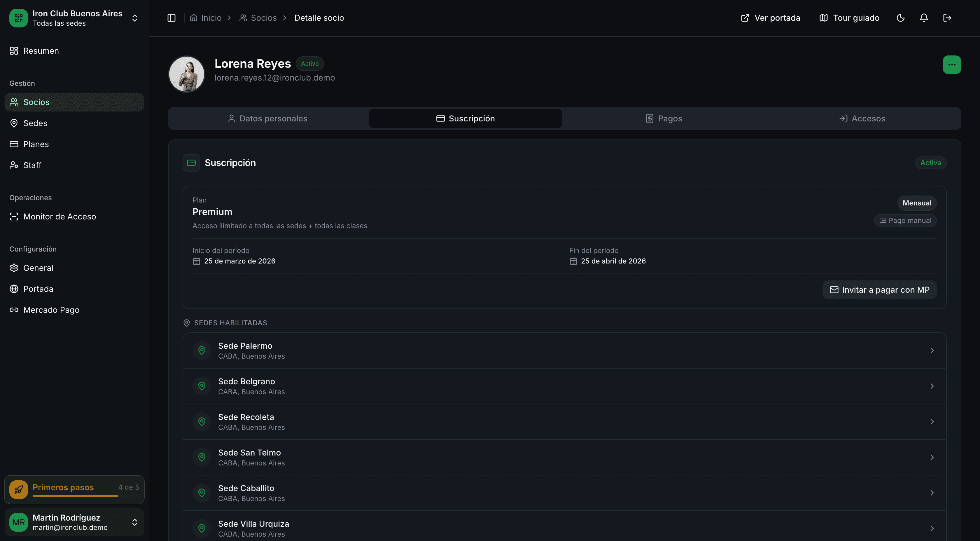Expand Martín Rodríguez user menu
The height and width of the screenshot is (541, 980).
(x=134, y=522)
